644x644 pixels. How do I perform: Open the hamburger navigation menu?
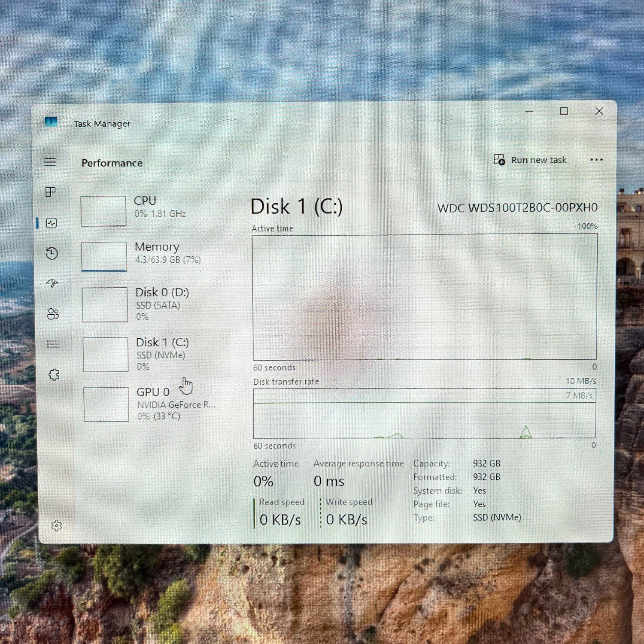[51, 162]
